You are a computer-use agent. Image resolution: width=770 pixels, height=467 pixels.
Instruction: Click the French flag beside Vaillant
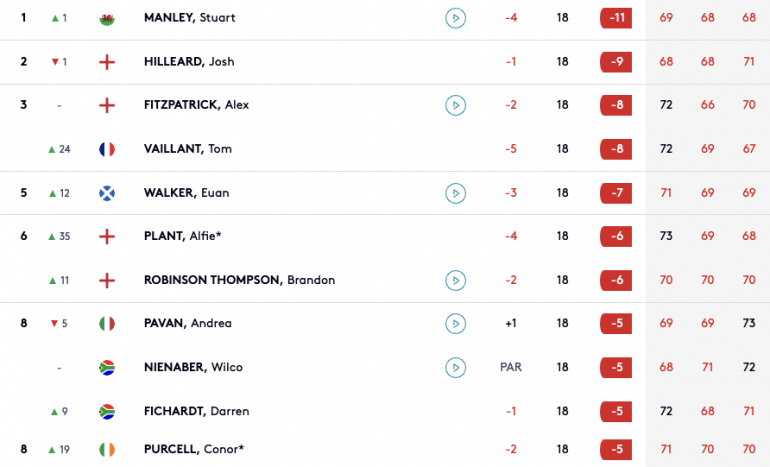tap(107, 149)
